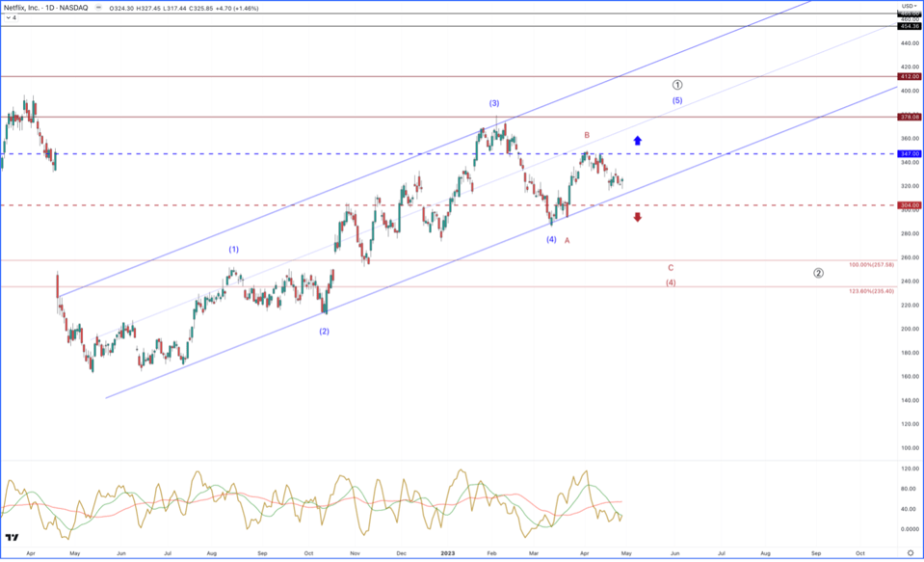Viewport: 924px width, 562px height.
Task: Select the red (4) wave label near C
Action: pyautogui.click(x=671, y=282)
